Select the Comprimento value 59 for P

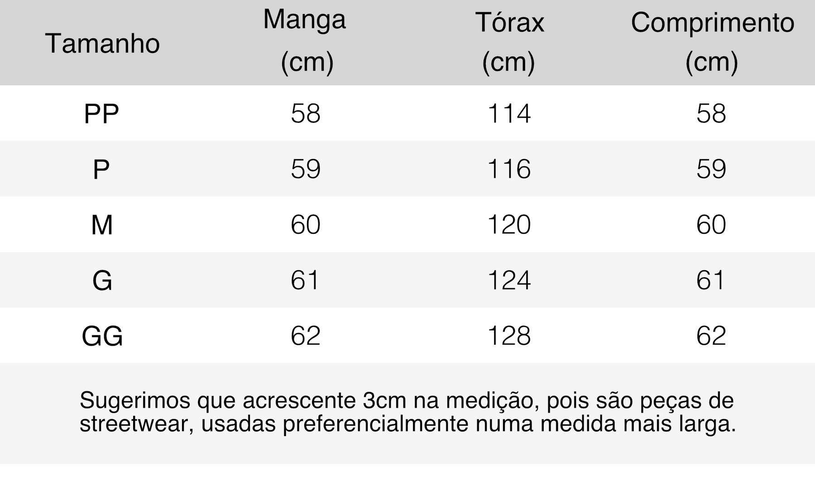coord(711,169)
